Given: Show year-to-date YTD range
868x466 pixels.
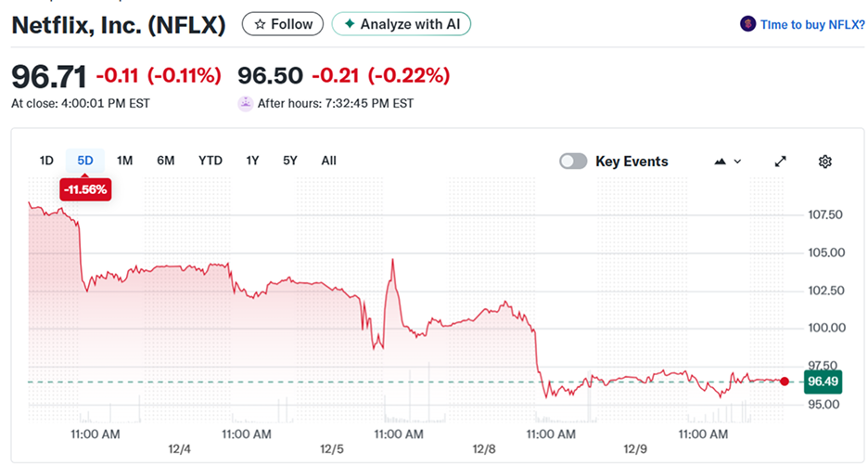Looking at the screenshot, I should (x=211, y=161).
